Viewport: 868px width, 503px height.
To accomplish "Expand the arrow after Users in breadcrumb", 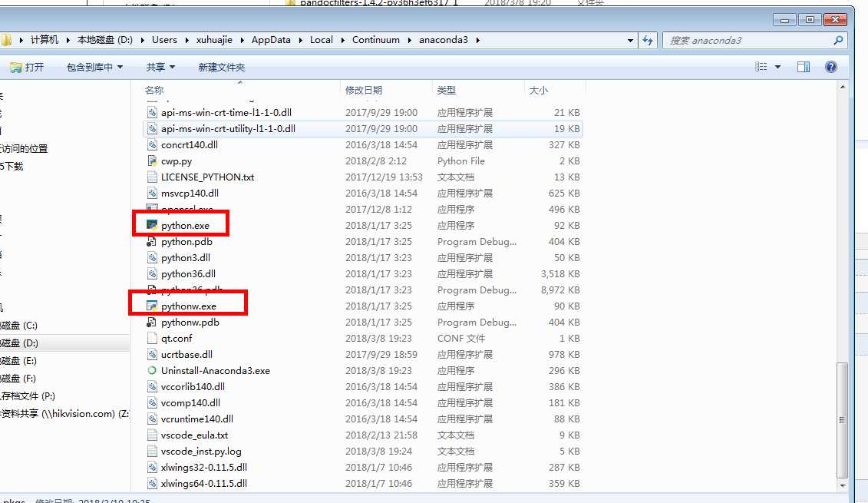I will pos(186,40).
